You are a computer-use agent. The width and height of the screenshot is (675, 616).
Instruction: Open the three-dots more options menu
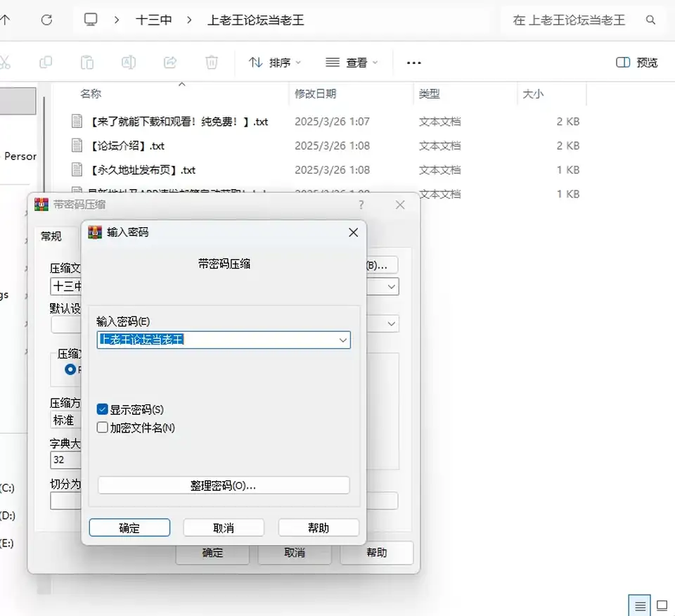[x=413, y=63]
